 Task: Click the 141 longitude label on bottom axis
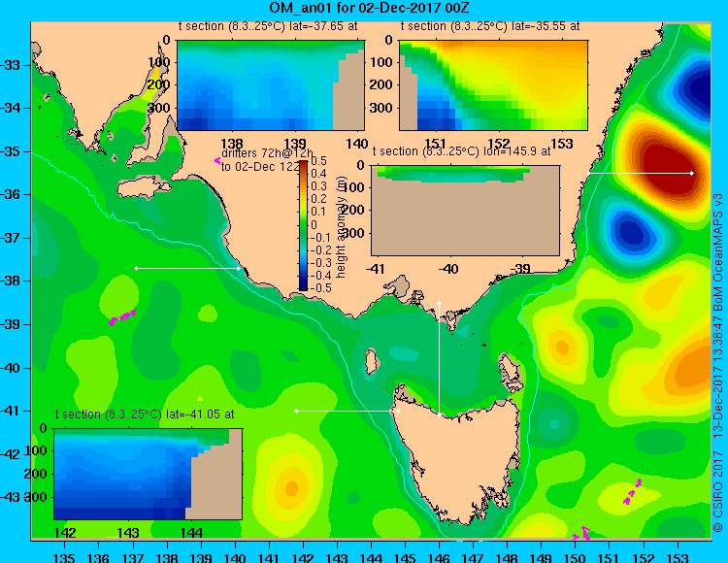[x=268, y=557]
